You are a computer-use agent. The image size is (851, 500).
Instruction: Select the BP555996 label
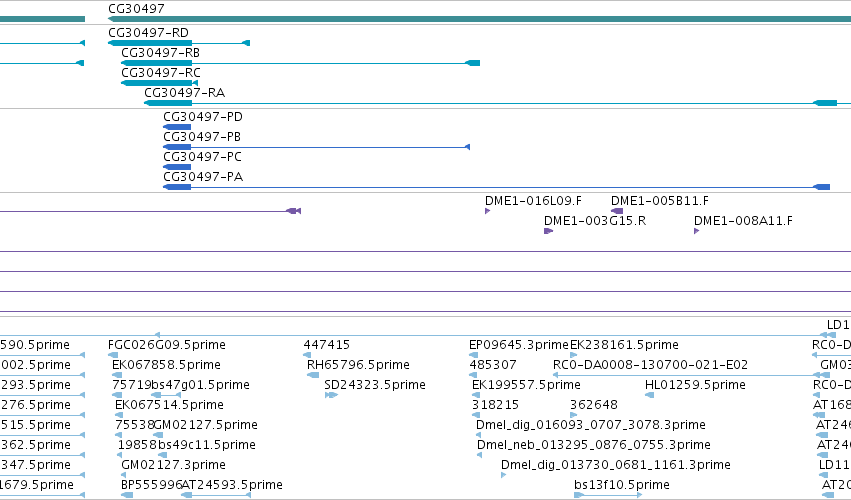point(151,485)
